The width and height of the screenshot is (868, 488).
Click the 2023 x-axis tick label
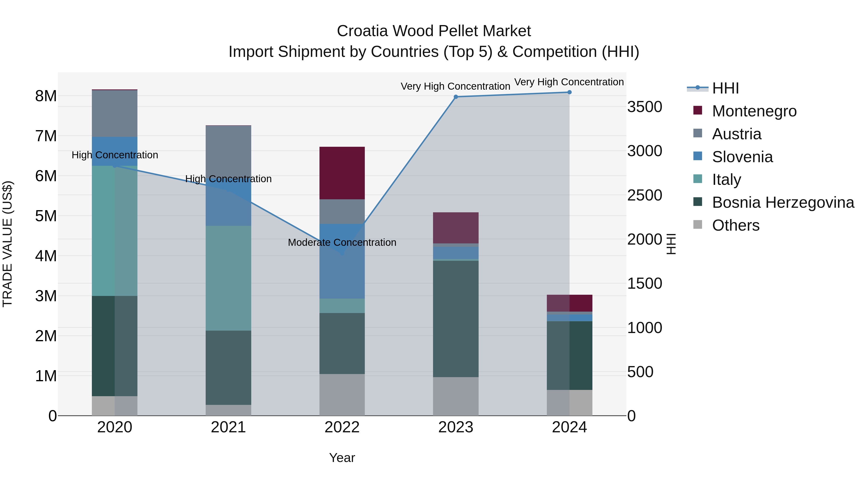(x=455, y=427)
